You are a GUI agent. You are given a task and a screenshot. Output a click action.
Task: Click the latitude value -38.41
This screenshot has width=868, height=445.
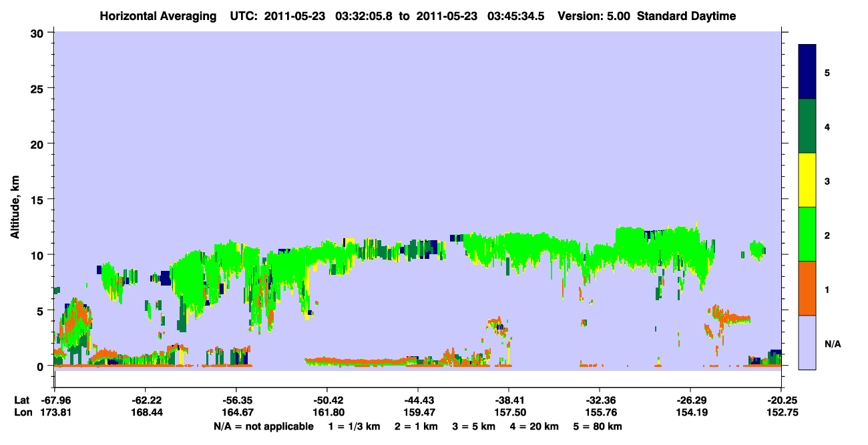pos(509,400)
